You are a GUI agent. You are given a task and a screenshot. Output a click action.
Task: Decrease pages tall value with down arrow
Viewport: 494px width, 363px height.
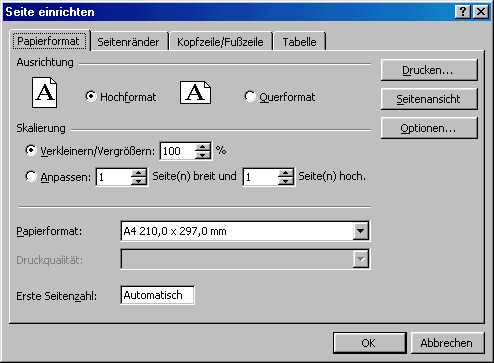[x=286, y=181]
